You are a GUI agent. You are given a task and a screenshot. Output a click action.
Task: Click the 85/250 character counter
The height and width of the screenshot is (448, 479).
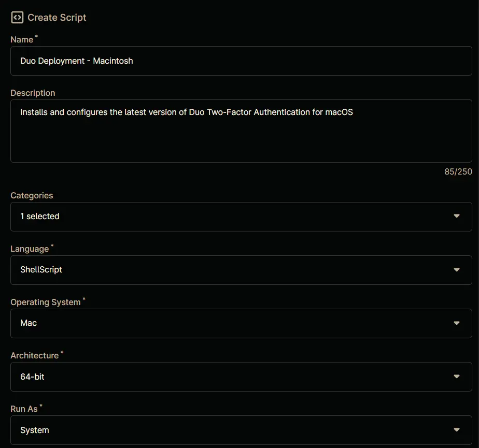458,171
